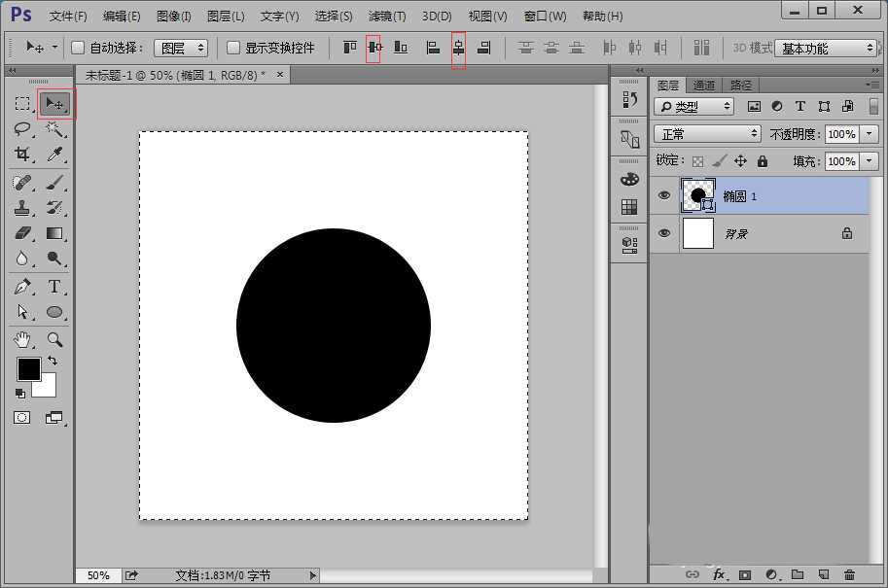Open the 正常 blend mode dropdown

click(707, 134)
